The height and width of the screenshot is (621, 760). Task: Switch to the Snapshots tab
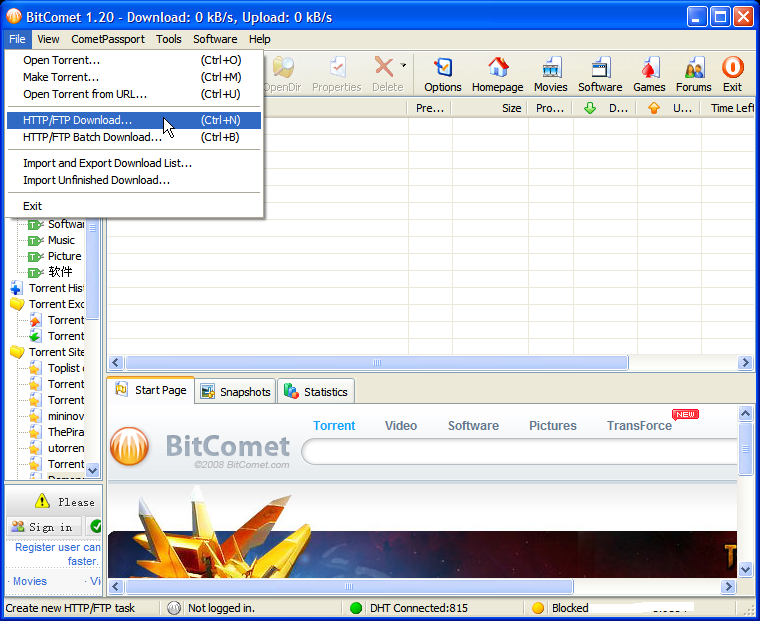coord(236,392)
